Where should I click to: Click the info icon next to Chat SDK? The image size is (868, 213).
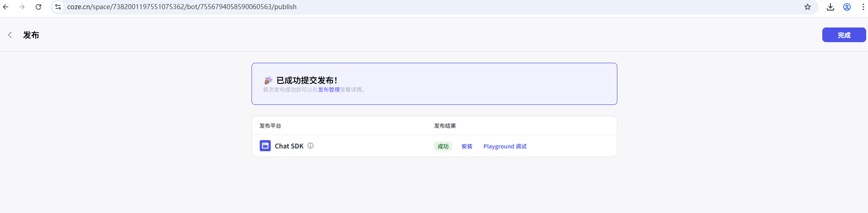pos(311,146)
